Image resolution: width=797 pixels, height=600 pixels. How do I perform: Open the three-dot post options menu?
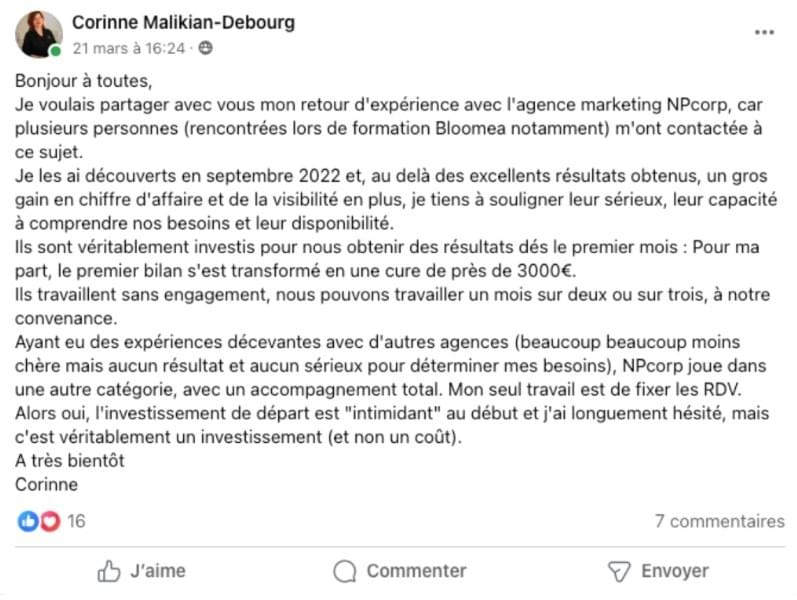(765, 32)
